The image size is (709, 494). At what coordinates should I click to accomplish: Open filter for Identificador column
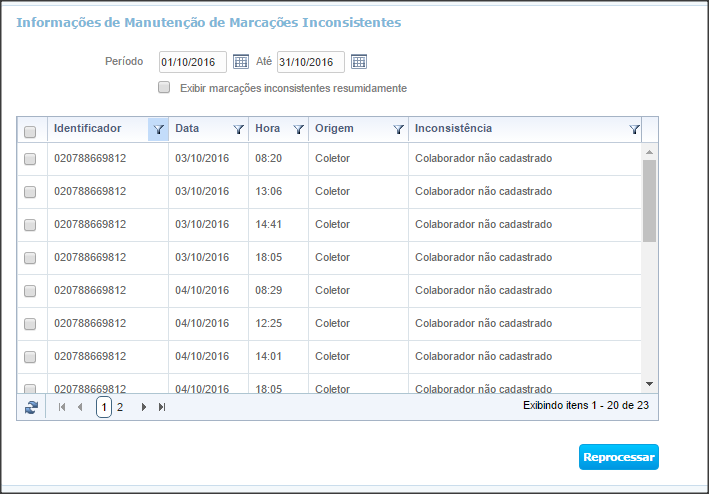158,129
